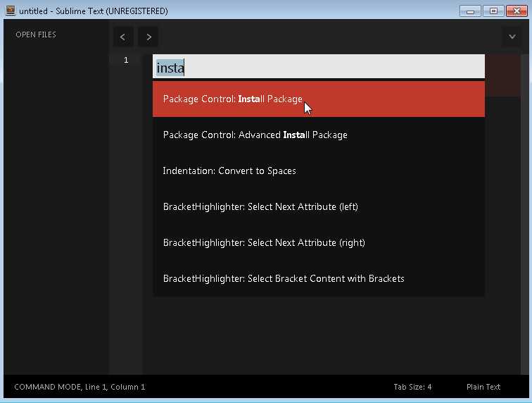Close the Sublime Text window
The width and height of the screenshot is (532, 403).
tap(517, 11)
